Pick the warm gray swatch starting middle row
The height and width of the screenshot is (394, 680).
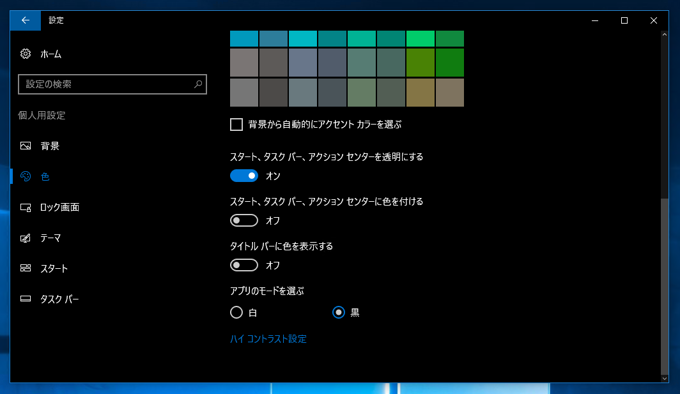tap(244, 63)
